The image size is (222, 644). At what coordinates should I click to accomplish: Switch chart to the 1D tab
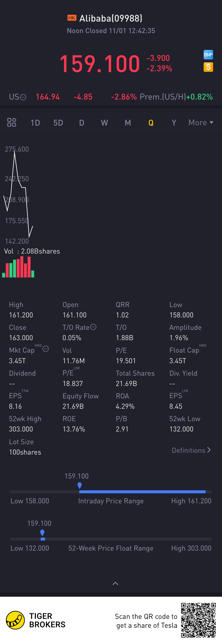tap(35, 123)
